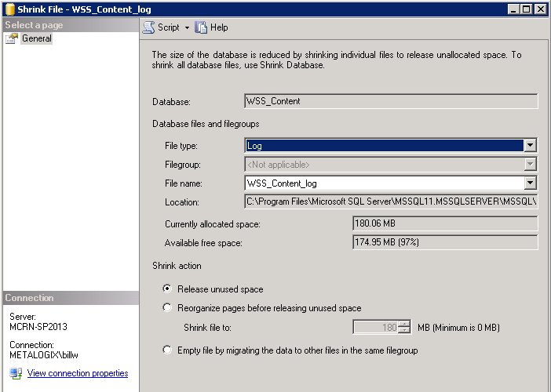Open the File name dropdown arrow

click(530, 183)
